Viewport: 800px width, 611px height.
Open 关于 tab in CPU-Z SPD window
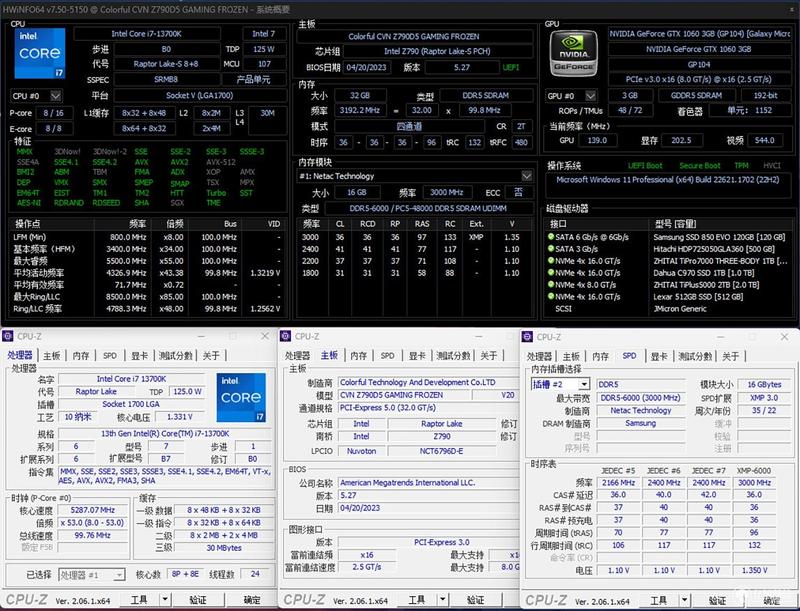point(731,356)
